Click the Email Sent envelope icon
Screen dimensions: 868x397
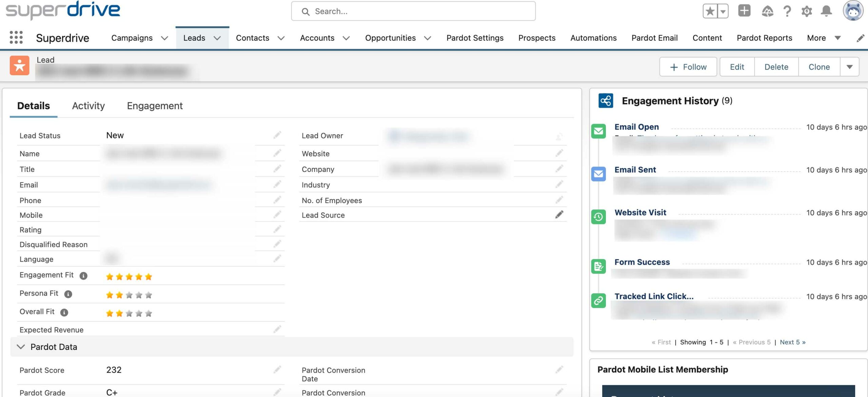click(598, 174)
